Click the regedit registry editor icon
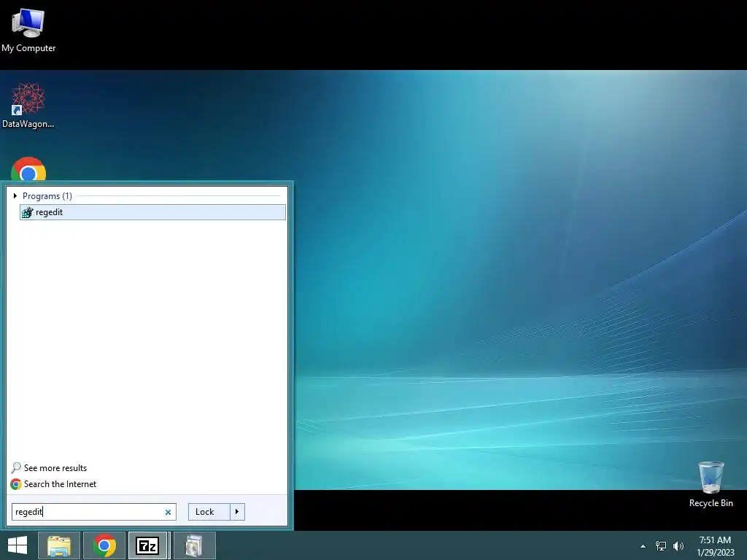This screenshot has width=747, height=560. tap(27, 212)
